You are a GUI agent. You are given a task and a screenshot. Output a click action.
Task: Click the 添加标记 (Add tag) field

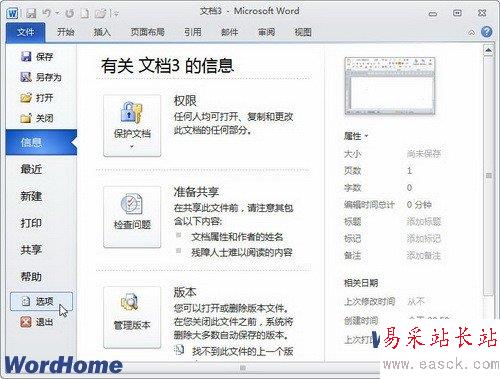tap(424, 239)
